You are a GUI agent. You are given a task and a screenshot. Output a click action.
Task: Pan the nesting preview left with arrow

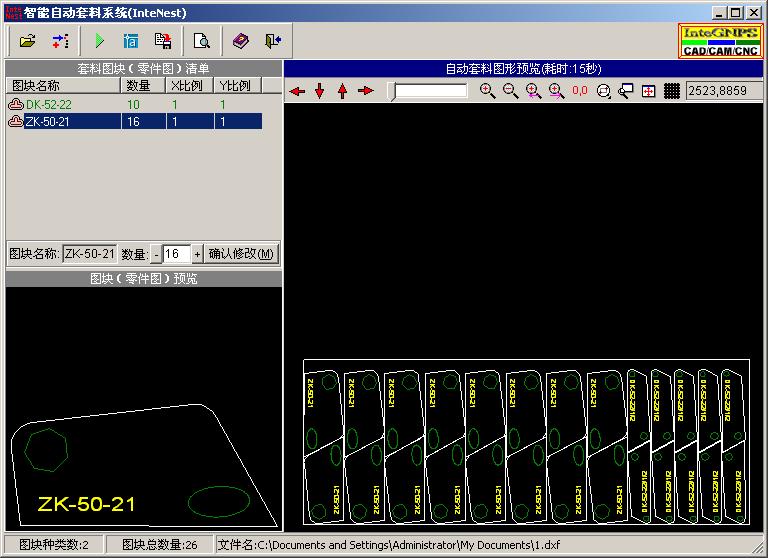click(297, 91)
